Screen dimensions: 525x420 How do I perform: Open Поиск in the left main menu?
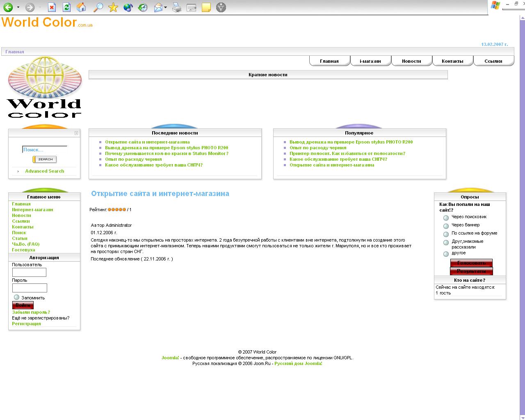click(19, 233)
